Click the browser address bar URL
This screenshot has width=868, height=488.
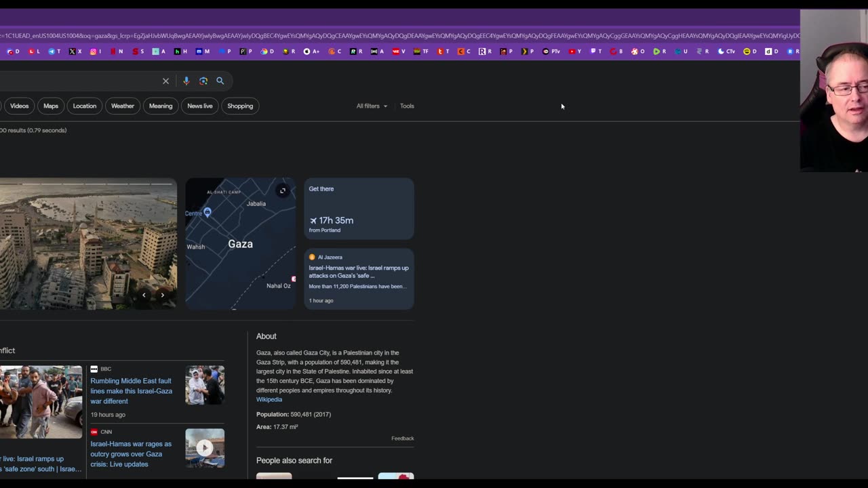coord(400,35)
